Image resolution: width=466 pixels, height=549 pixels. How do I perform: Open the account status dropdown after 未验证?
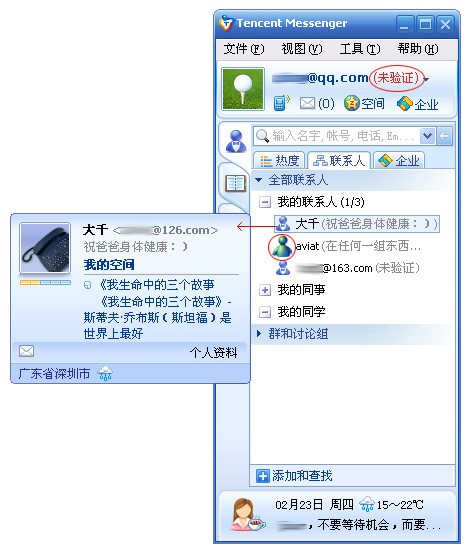click(426, 79)
